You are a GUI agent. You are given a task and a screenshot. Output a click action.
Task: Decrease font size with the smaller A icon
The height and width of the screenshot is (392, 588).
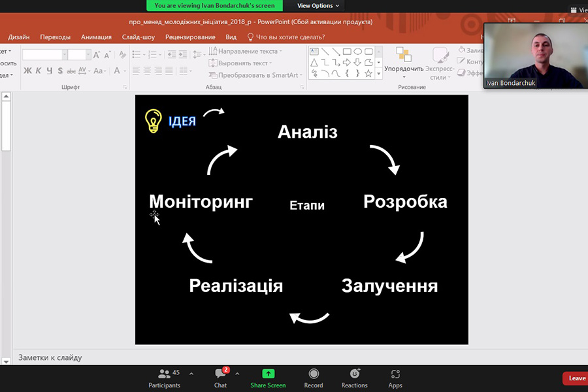pos(107,55)
